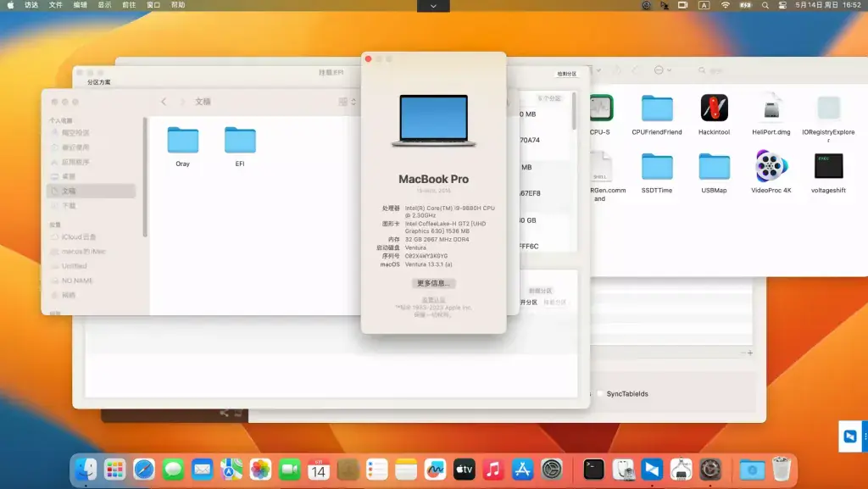Launch Safari from the Dock
The image size is (868, 489).
click(x=144, y=470)
